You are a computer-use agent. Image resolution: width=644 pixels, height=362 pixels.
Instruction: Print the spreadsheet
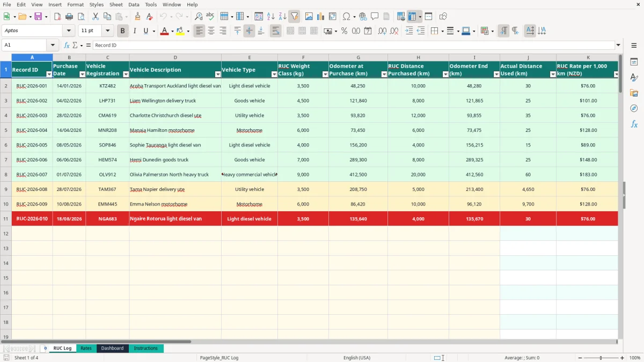(69, 17)
